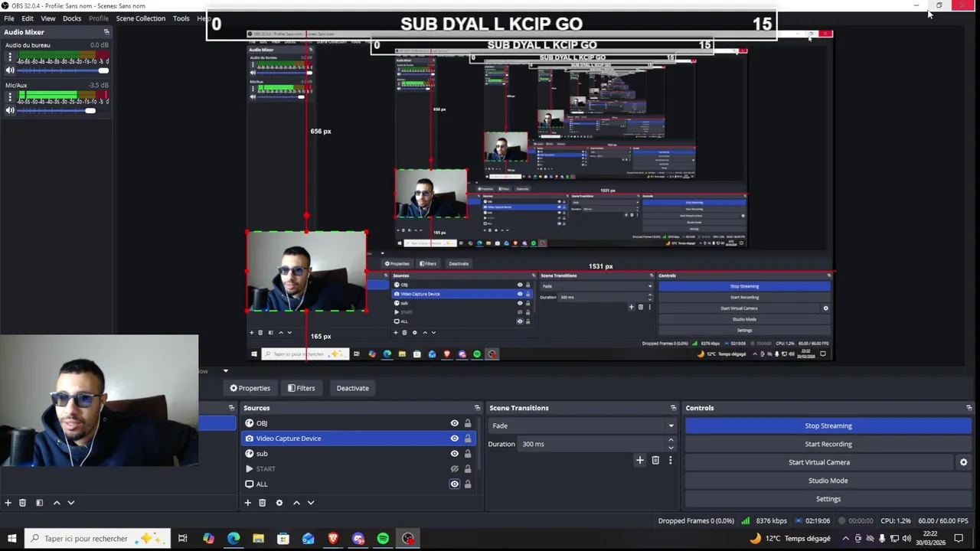Move the selected source up
This screenshot has height=551, width=980.
point(296,503)
